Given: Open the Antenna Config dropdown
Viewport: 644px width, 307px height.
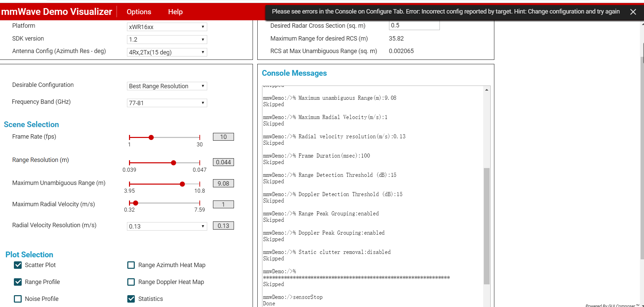Looking at the screenshot, I should click(167, 52).
